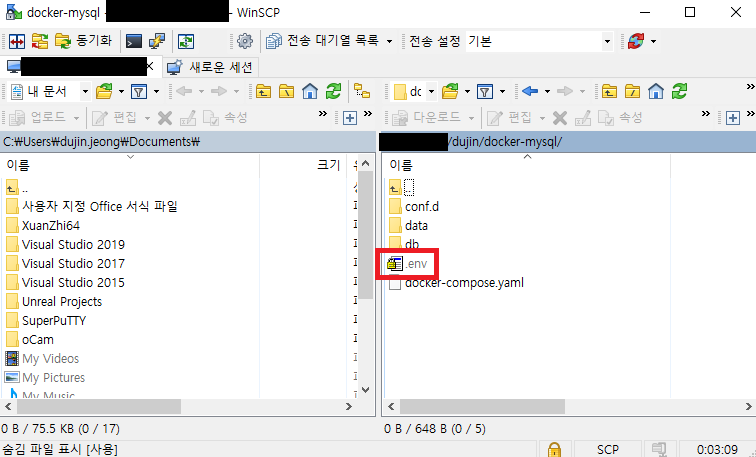756x457 pixels.
Task: Click remote panel new plus icon
Action: pyautogui.click(x=733, y=118)
